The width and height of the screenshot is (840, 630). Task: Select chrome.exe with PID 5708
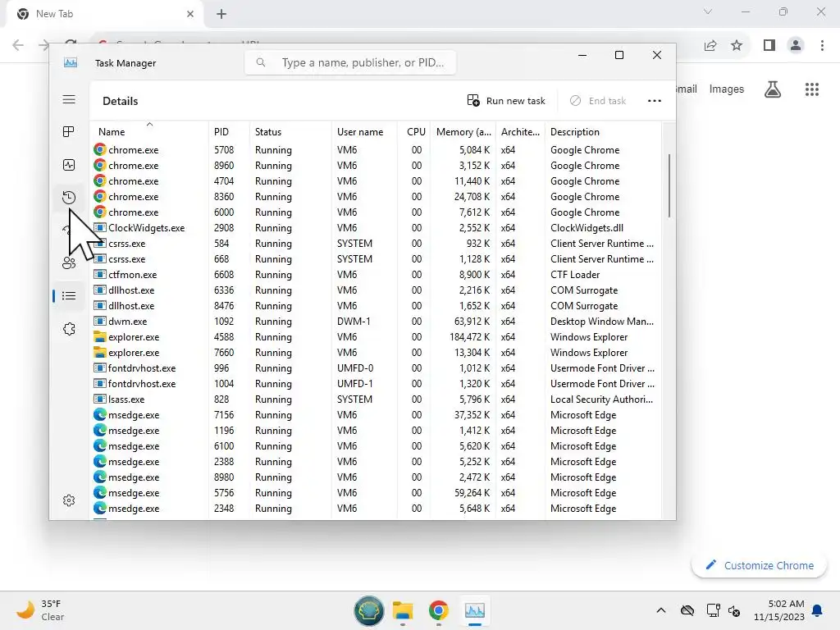tap(376, 150)
